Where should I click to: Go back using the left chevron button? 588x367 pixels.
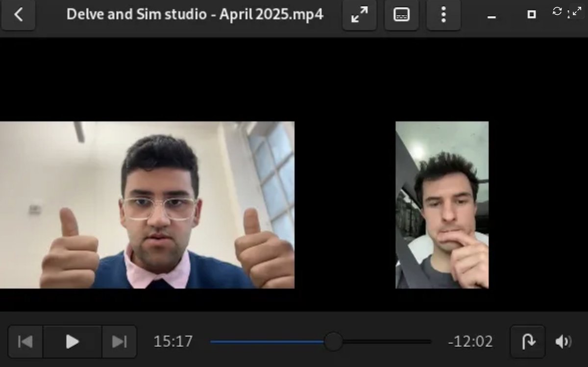pos(18,15)
